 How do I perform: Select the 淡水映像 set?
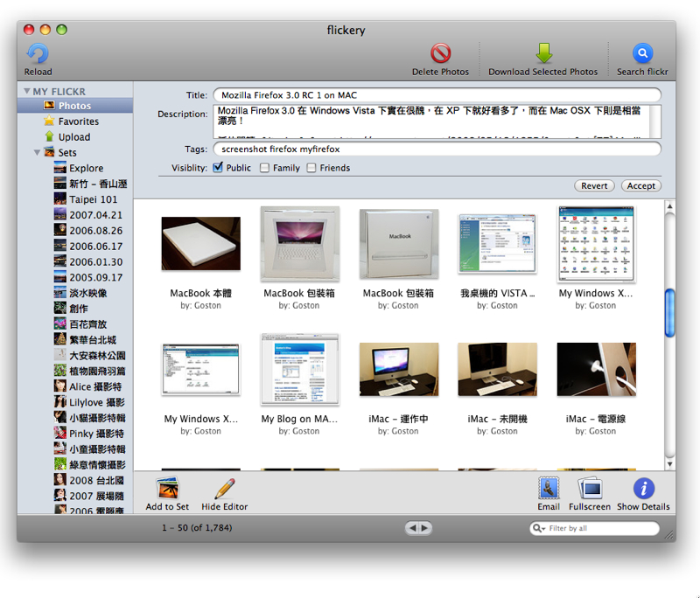(x=75, y=293)
